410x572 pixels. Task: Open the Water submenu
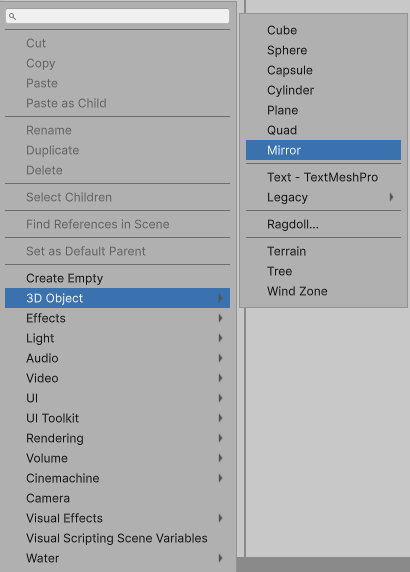117,558
